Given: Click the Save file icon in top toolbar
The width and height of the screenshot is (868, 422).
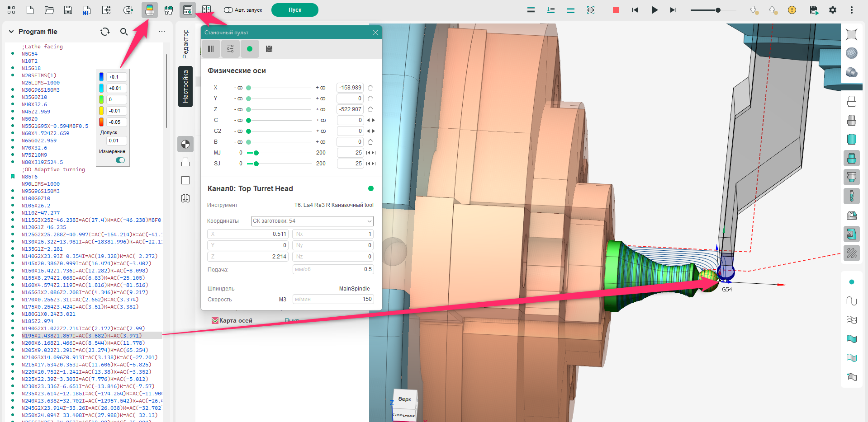Looking at the screenshot, I should (x=68, y=10).
